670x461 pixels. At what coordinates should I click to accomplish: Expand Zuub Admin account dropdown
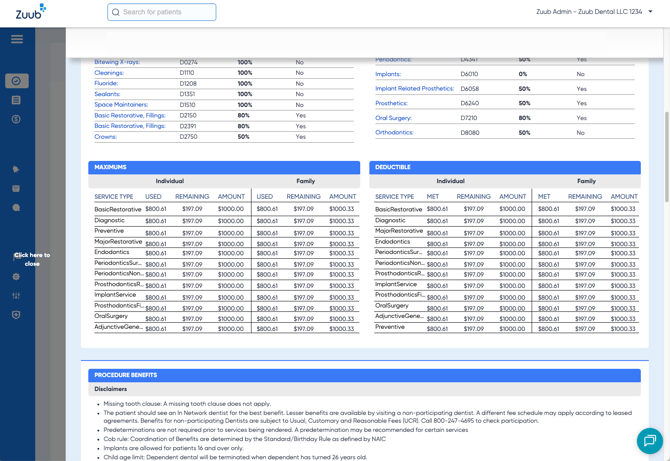pos(594,12)
